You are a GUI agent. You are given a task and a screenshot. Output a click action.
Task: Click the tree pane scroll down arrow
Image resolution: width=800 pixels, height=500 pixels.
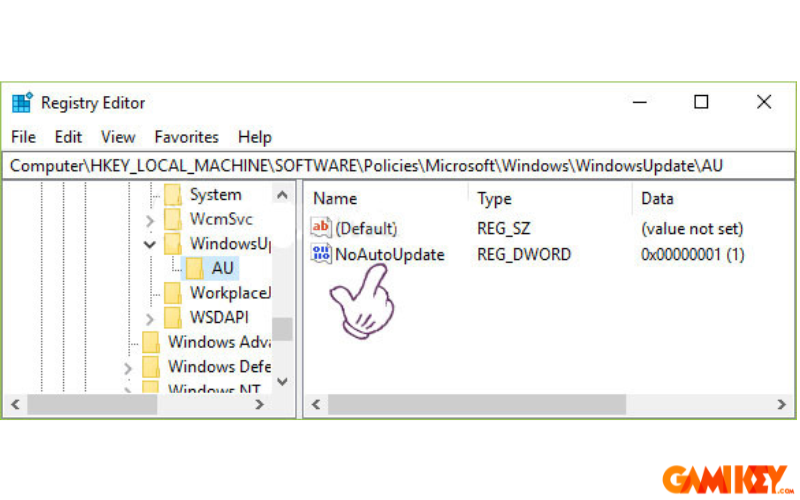(282, 381)
